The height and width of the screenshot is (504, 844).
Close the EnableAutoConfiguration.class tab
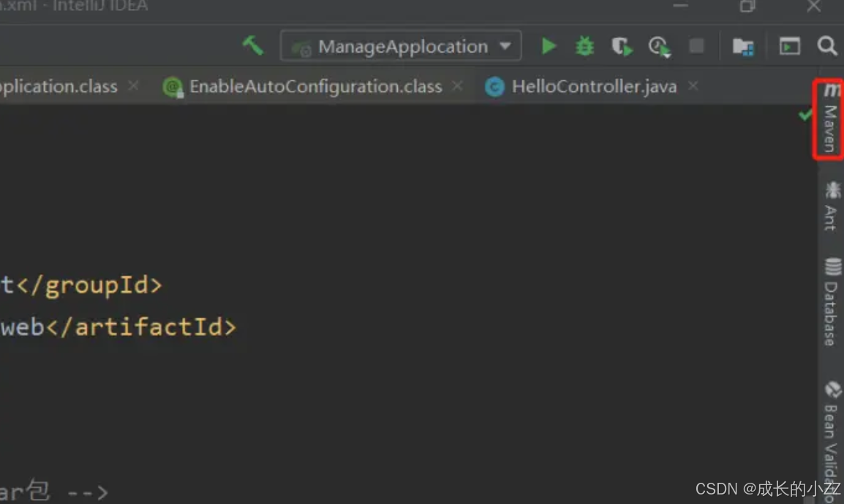point(458,86)
